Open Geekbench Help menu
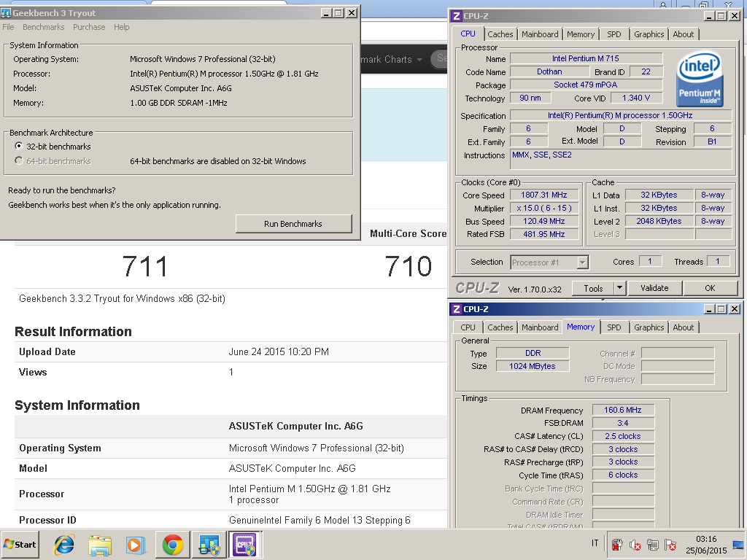 point(122,27)
